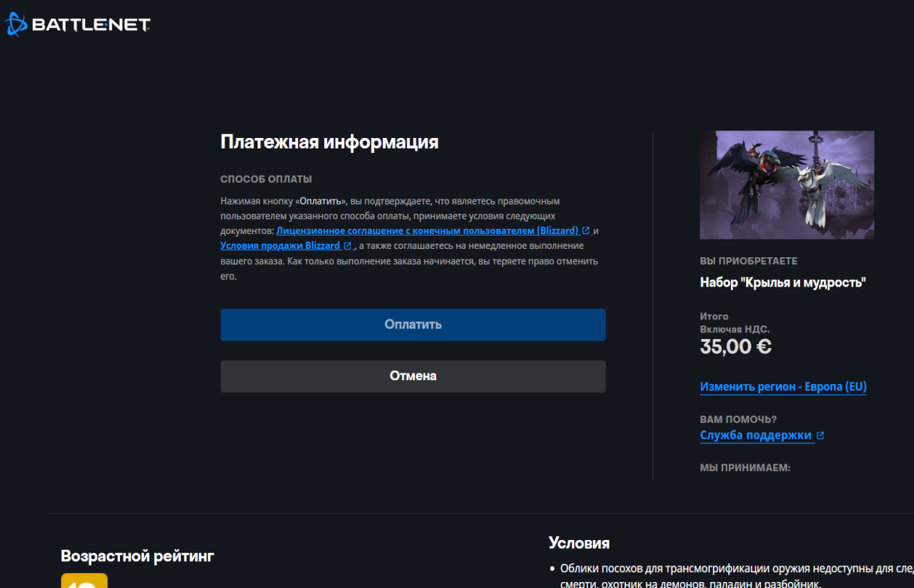This screenshot has width=914, height=588.
Task: Click the price 35,00 €
Action: [x=735, y=346]
